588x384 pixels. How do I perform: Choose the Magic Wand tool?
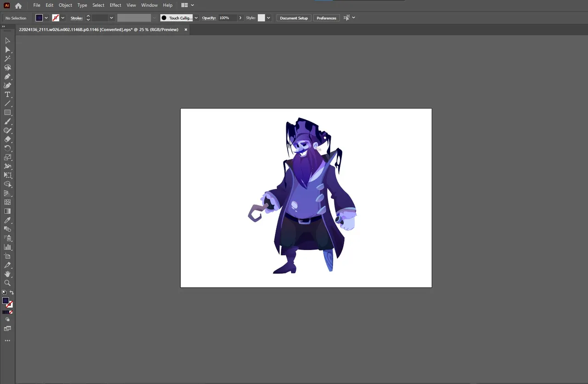click(7, 59)
